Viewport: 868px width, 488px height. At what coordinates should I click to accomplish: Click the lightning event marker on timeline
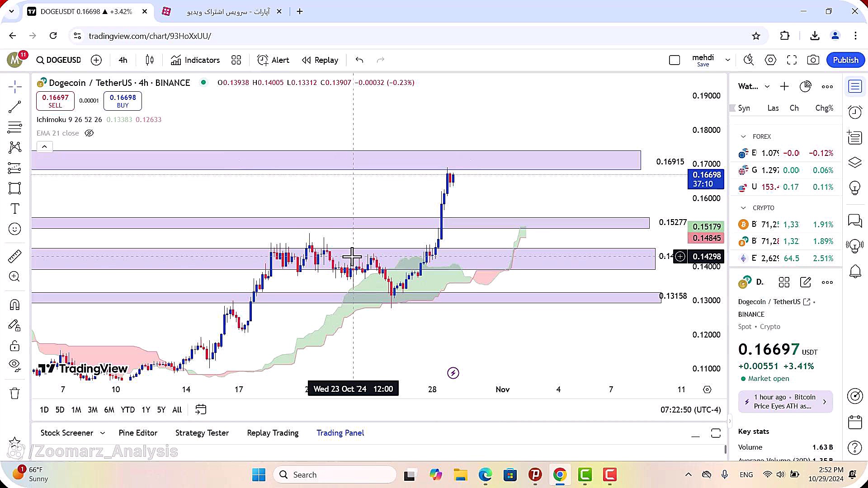[x=453, y=373]
